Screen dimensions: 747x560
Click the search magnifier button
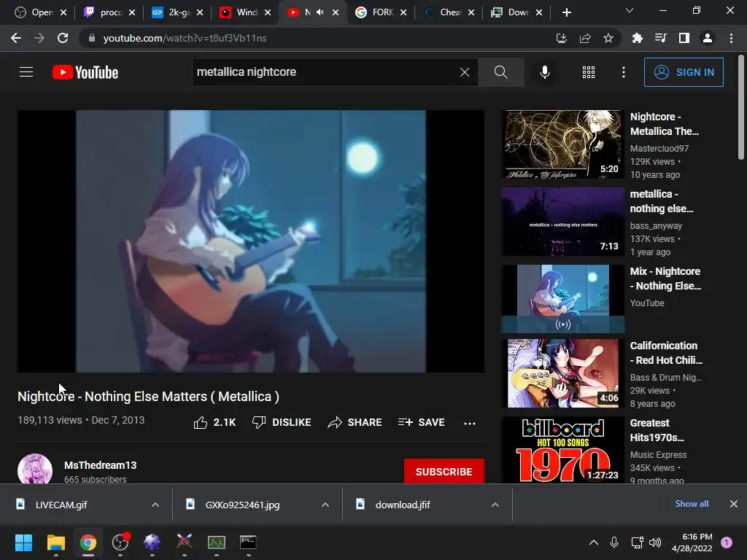coord(500,72)
